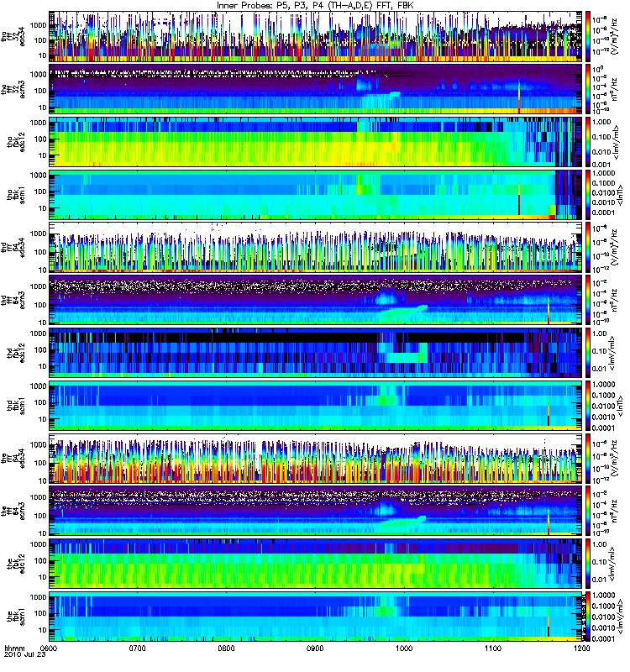Select the the fbk edc12 color bar
Screen dimensions: 630x672
point(588,564)
